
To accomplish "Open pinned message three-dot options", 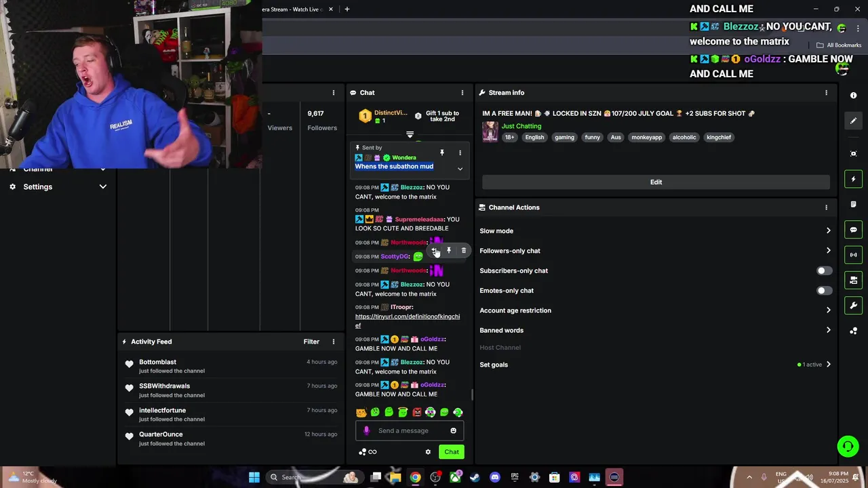I will click(460, 152).
